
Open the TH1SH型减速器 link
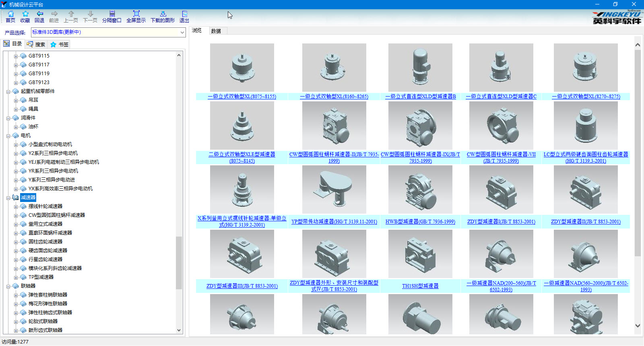[420, 286]
